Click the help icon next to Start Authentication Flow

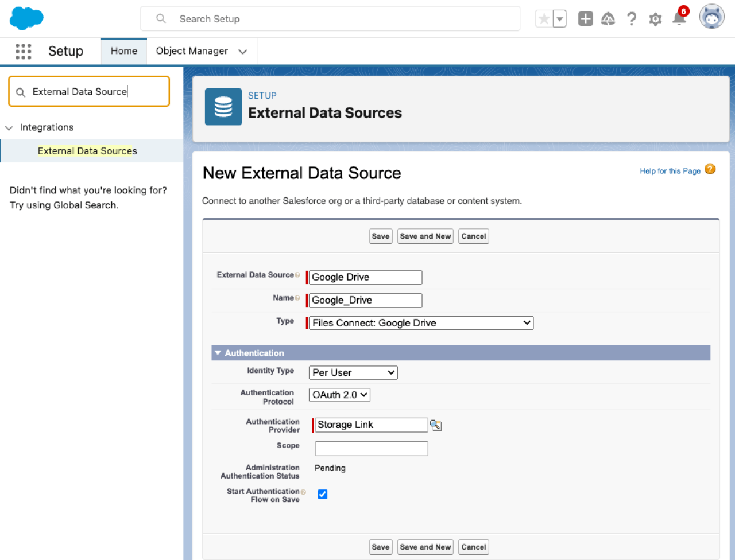pos(303,492)
